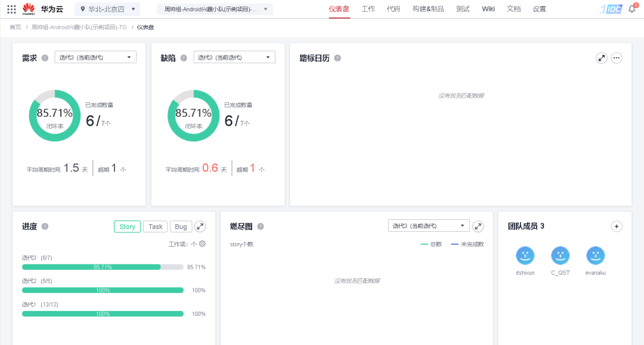This screenshot has width=644, height=345.
Task: Expand the 进度 panel to fullscreen
Action: click(200, 226)
